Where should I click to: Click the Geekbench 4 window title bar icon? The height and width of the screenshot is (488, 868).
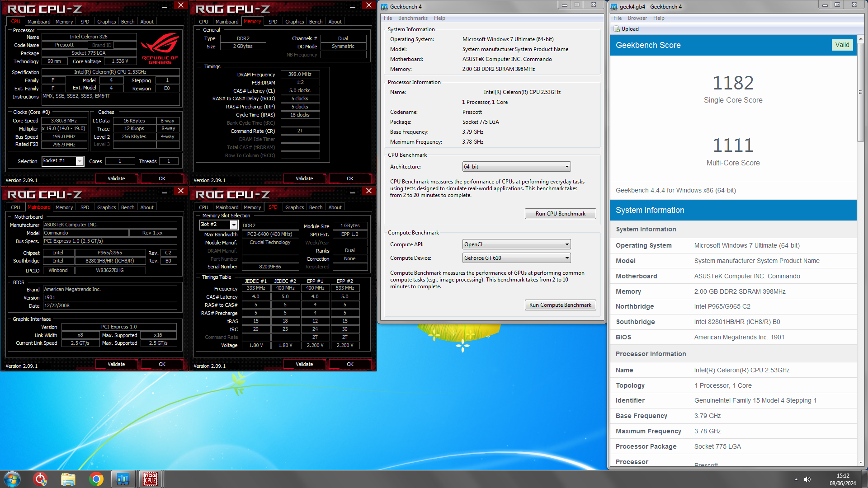click(384, 6)
